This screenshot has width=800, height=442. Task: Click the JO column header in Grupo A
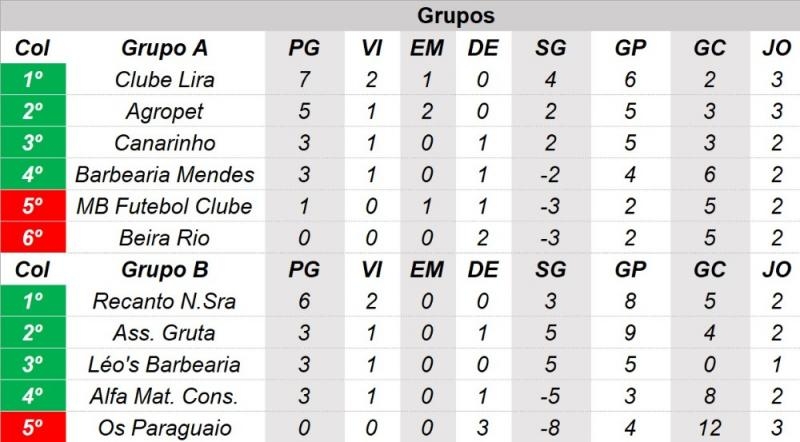tap(776, 48)
